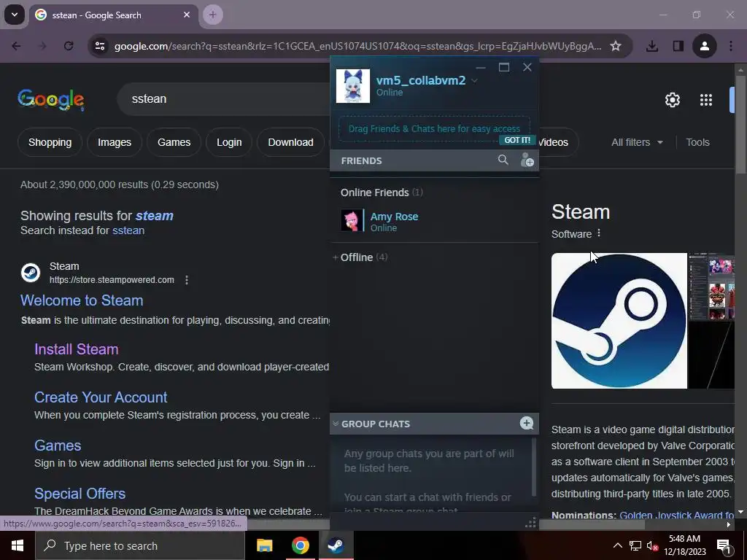Viewport: 747px width, 560px height.
Task: Show hidden system tray icons
Action: (x=617, y=545)
